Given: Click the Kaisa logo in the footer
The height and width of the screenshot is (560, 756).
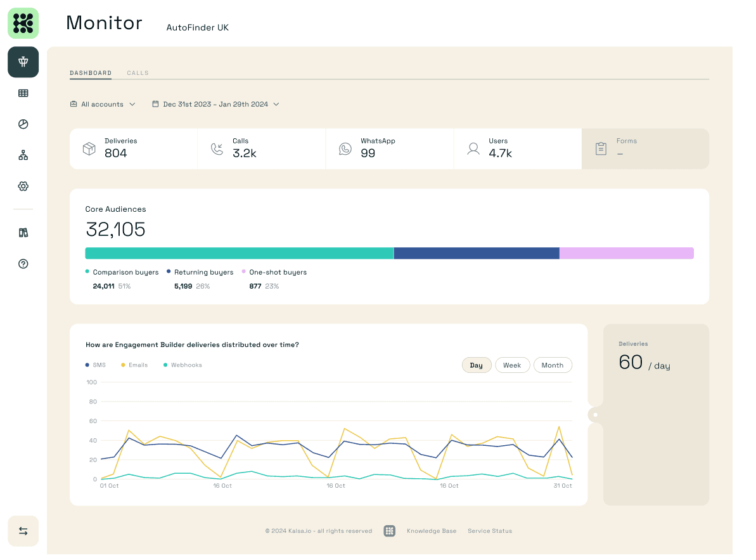Looking at the screenshot, I should coord(390,531).
